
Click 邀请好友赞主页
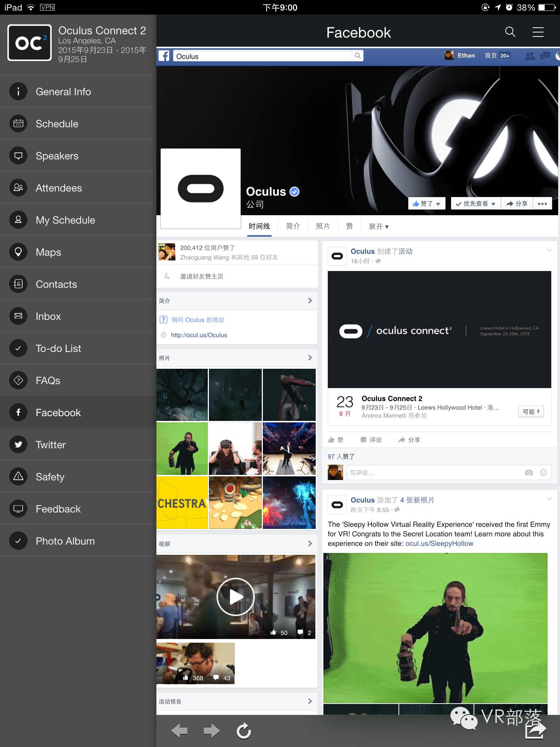(x=202, y=276)
